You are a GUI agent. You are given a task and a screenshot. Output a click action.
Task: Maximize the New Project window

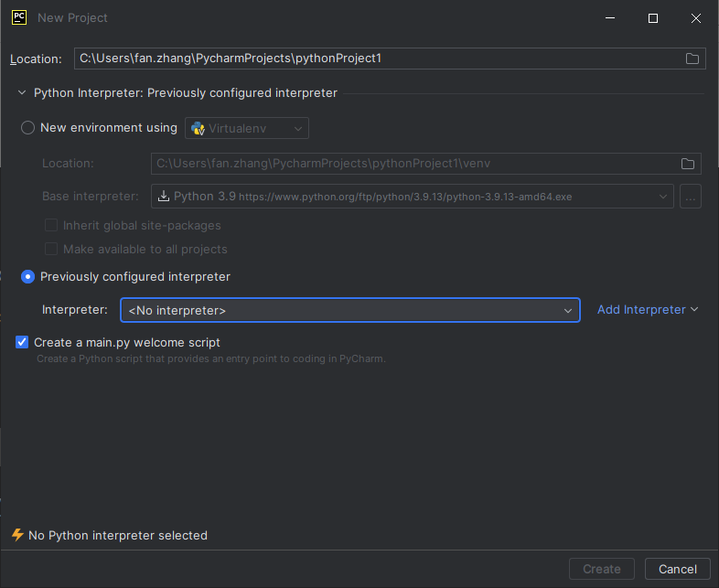point(653,18)
